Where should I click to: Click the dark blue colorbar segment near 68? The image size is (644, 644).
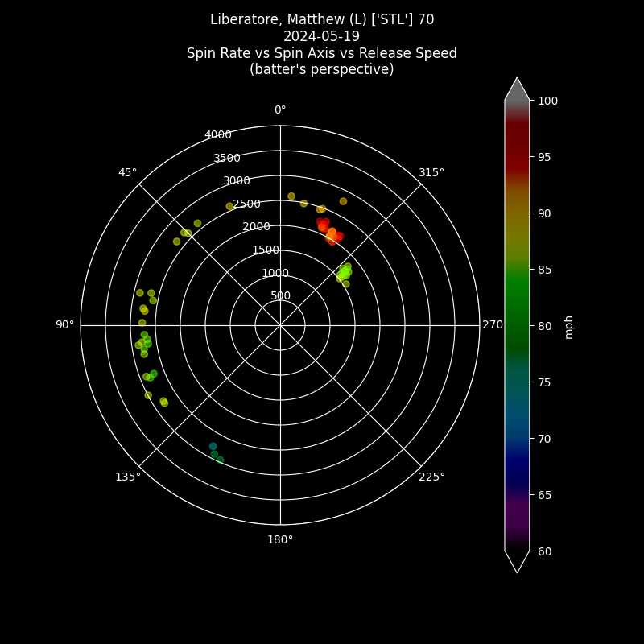(x=517, y=461)
